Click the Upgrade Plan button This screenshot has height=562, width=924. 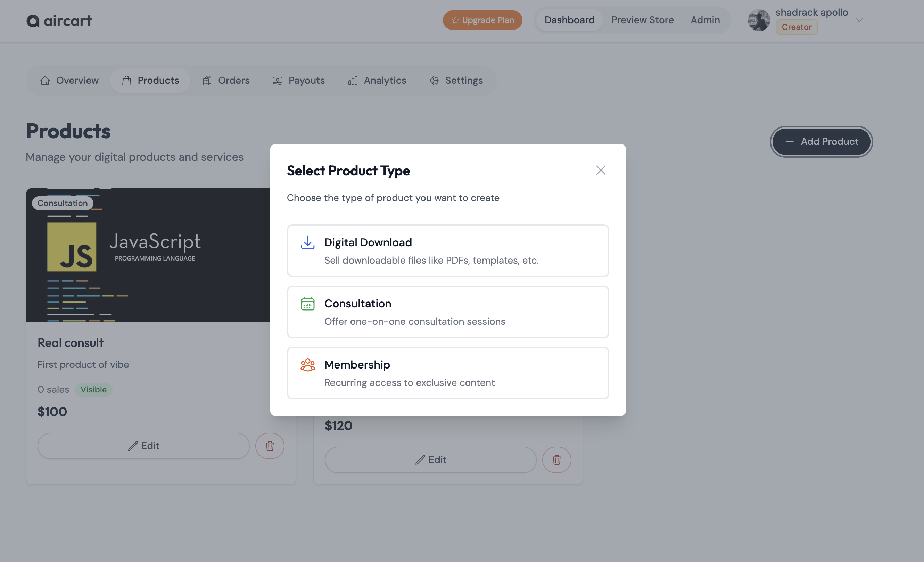(x=482, y=20)
